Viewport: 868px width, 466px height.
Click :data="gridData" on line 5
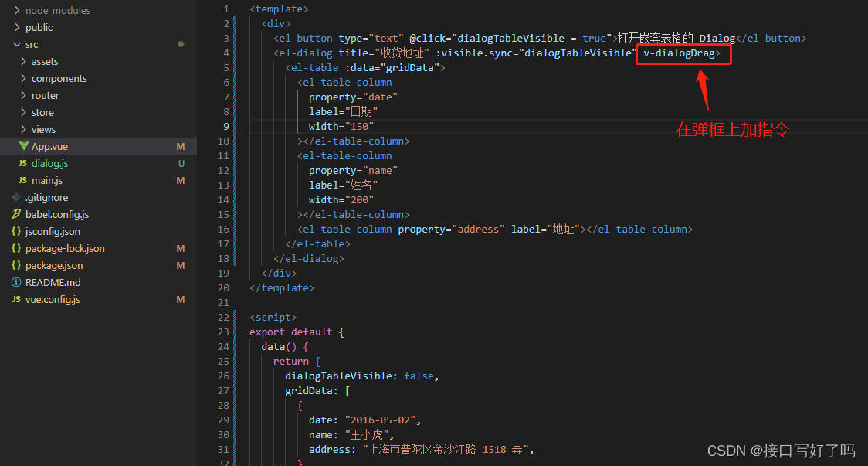coord(392,67)
